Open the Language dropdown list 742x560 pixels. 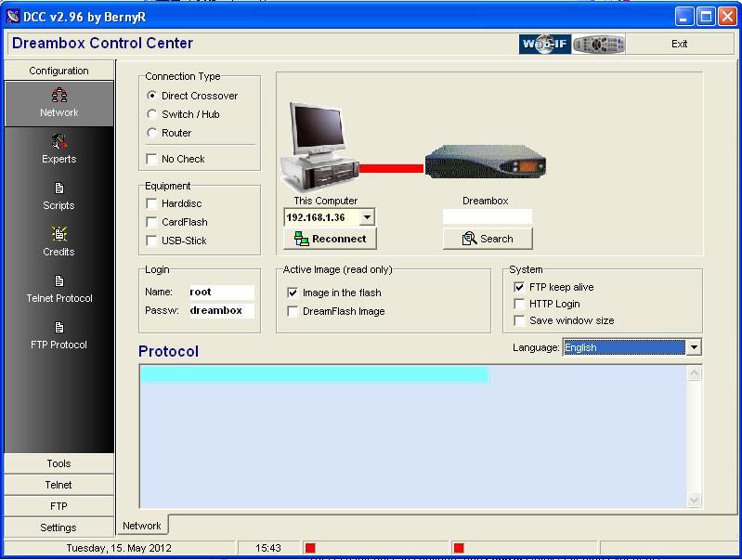[x=693, y=347]
